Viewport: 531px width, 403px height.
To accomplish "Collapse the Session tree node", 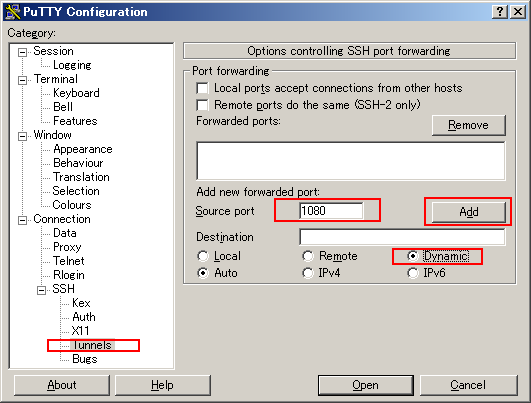I will 22,52.
